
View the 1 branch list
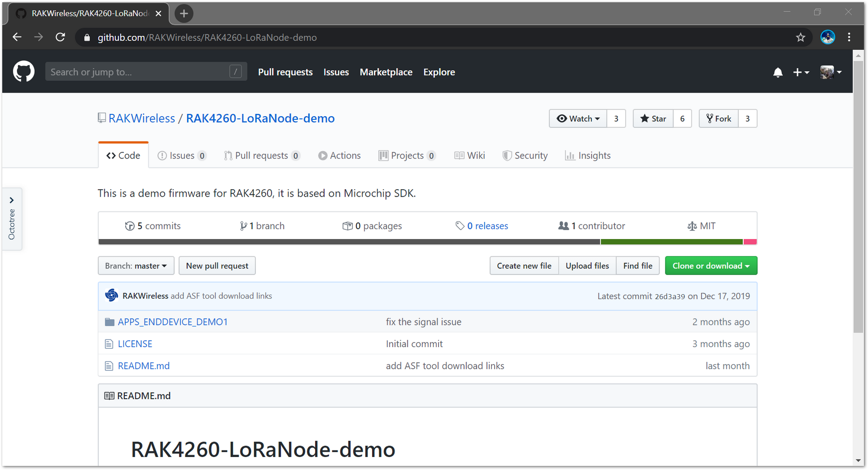click(x=262, y=226)
